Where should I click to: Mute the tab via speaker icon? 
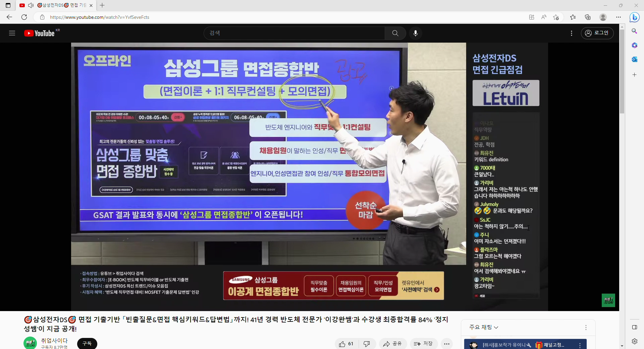point(31,5)
